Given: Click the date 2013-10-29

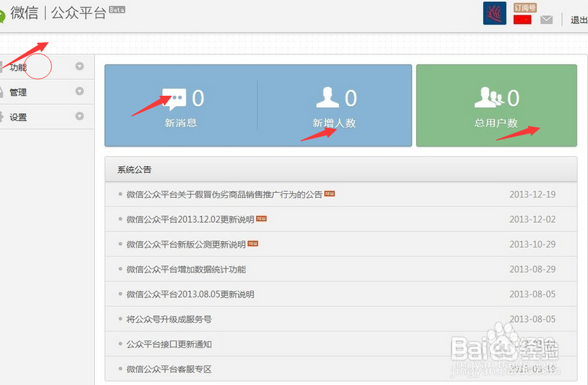Looking at the screenshot, I should pos(532,244).
